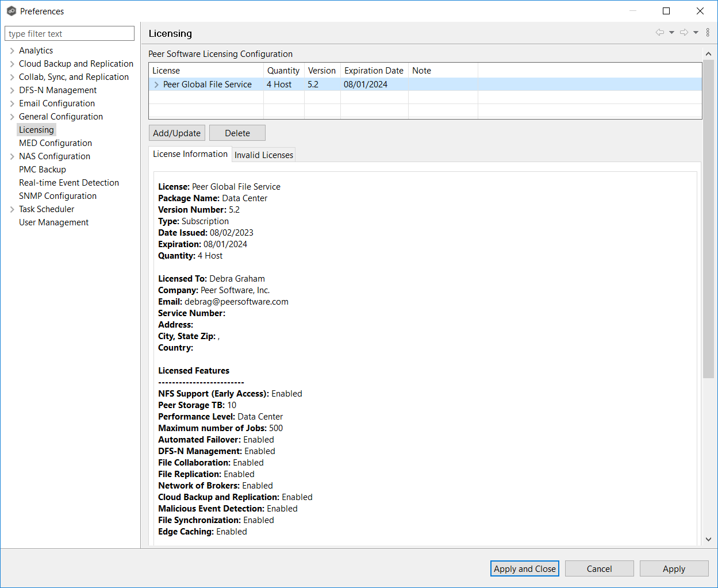The width and height of the screenshot is (718, 588).
Task: Open the forward history dropdown arrow
Action: (x=696, y=33)
